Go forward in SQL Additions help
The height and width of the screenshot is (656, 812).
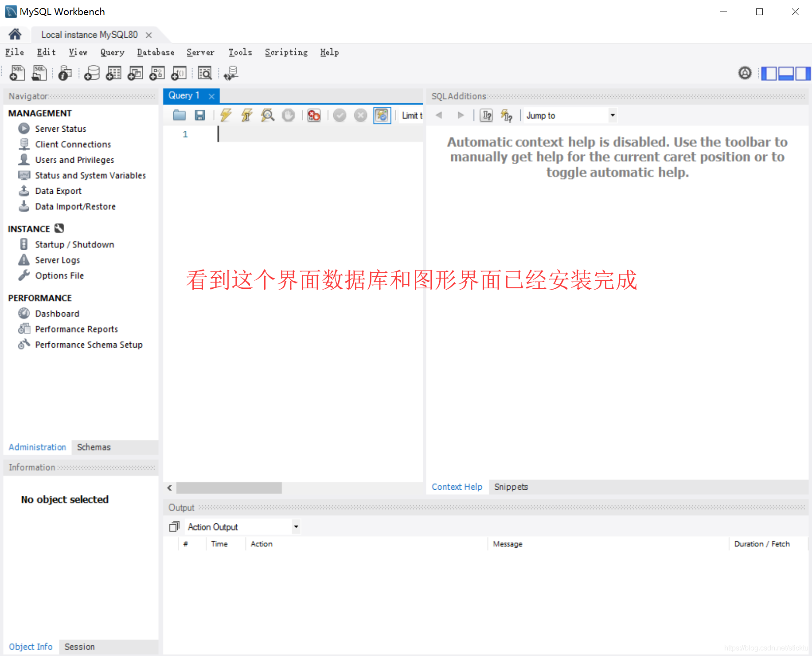[x=461, y=115]
